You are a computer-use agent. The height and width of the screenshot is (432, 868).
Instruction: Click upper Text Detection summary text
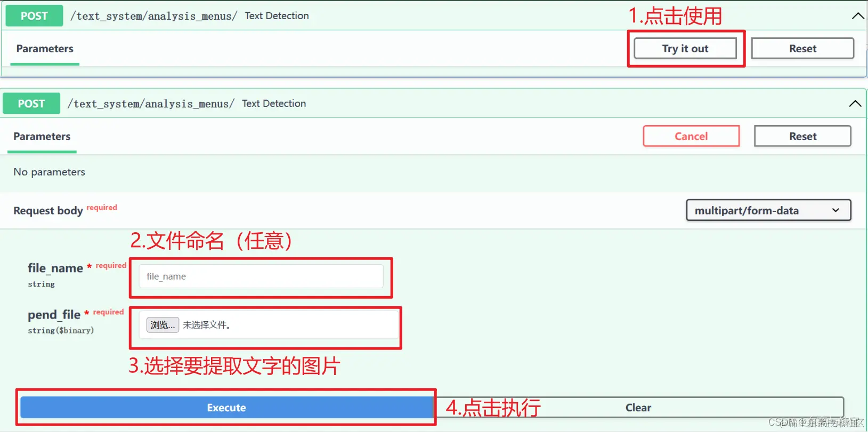click(x=277, y=16)
